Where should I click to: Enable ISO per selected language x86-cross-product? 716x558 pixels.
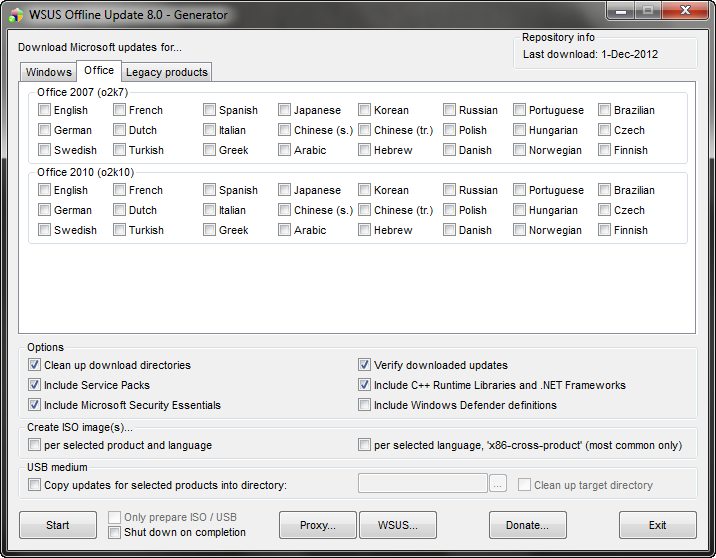(x=364, y=444)
